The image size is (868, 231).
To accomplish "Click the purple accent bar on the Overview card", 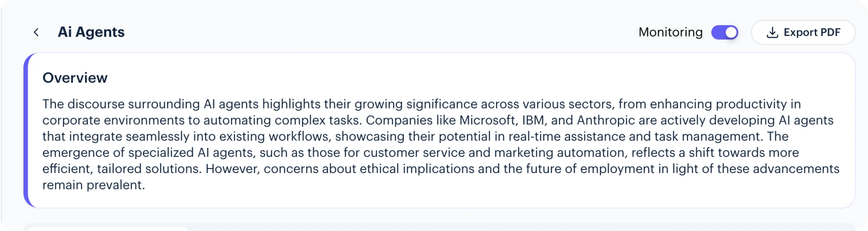I will coord(26,130).
